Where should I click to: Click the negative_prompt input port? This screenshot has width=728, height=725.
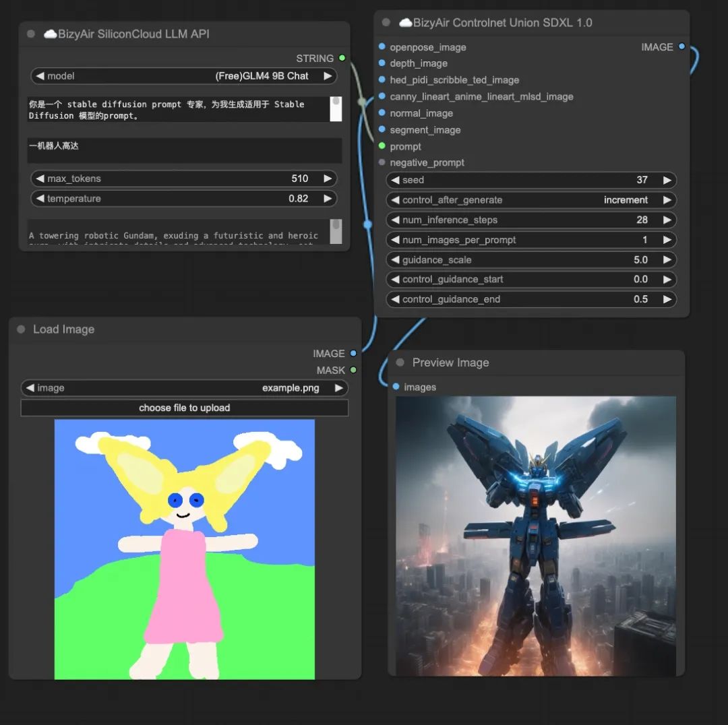coord(382,162)
